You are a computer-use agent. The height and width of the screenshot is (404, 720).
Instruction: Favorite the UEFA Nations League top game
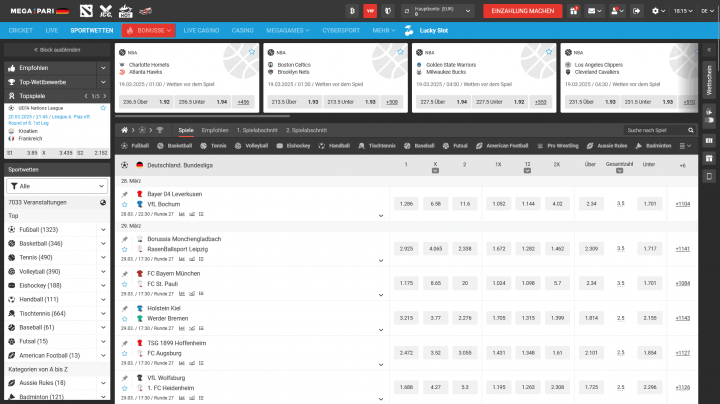point(103,108)
